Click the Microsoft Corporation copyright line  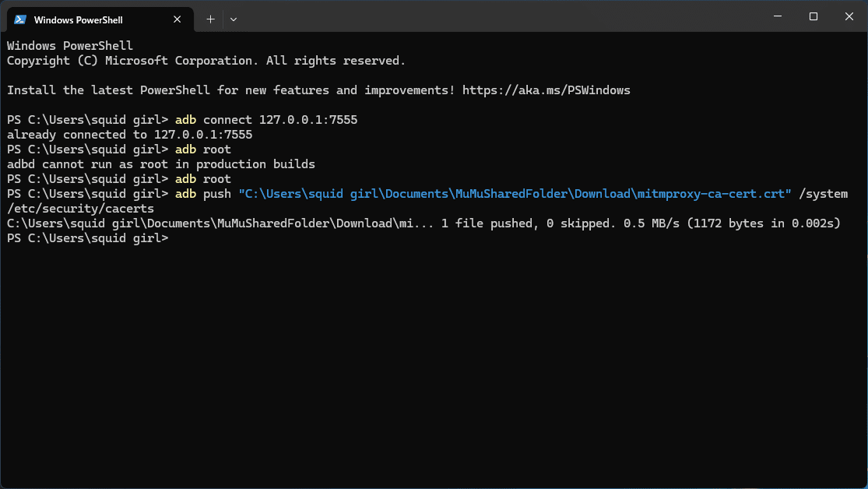[206, 61]
